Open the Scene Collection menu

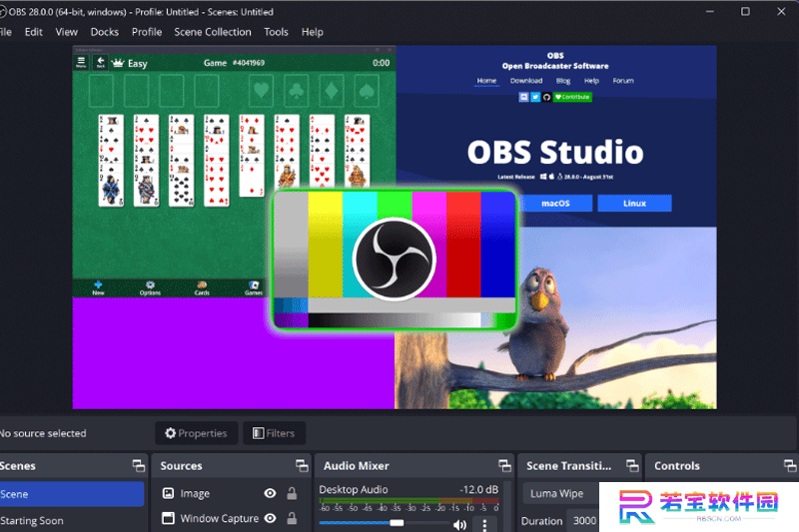[213, 32]
